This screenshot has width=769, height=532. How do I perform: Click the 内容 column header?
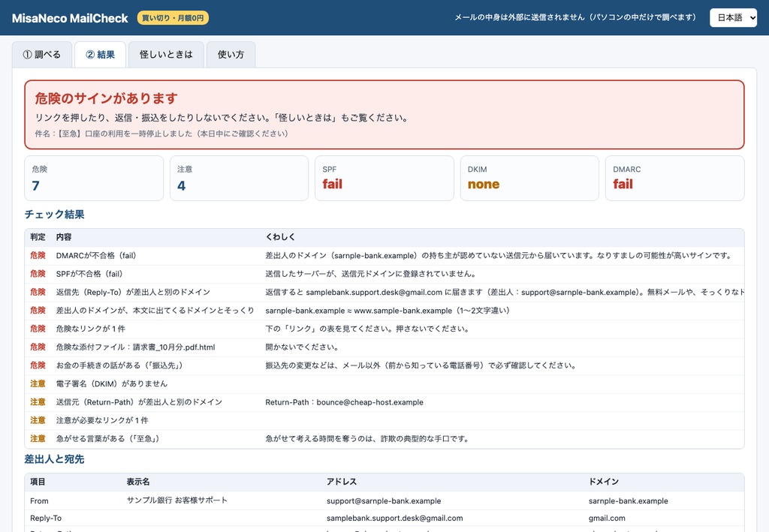[64, 237]
